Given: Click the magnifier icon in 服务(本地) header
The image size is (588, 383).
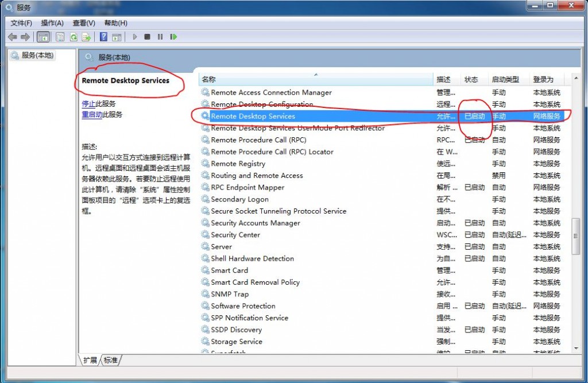Looking at the screenshot, I should click(89, 57).
